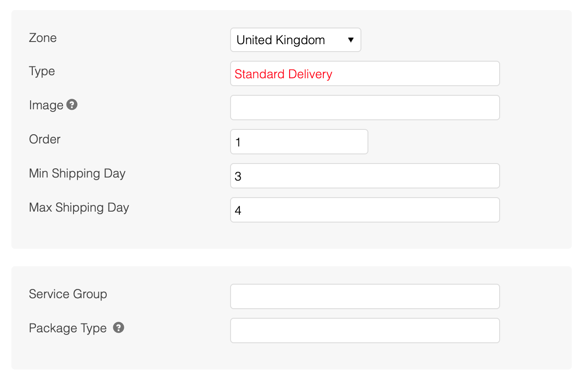Viewport: 588px width, 376px height.
Task: Click the Package Type label text
Action: (67, 328)
